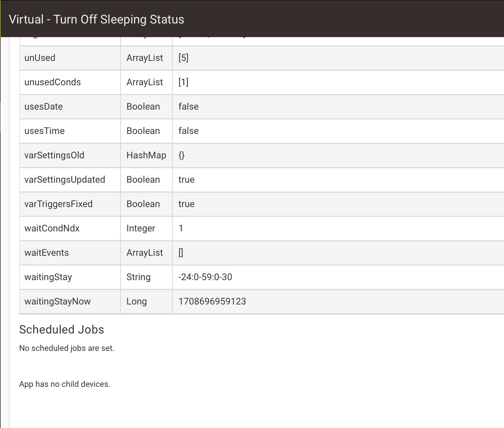
Task: Click the usesTime state name
Action: point(45,131)
